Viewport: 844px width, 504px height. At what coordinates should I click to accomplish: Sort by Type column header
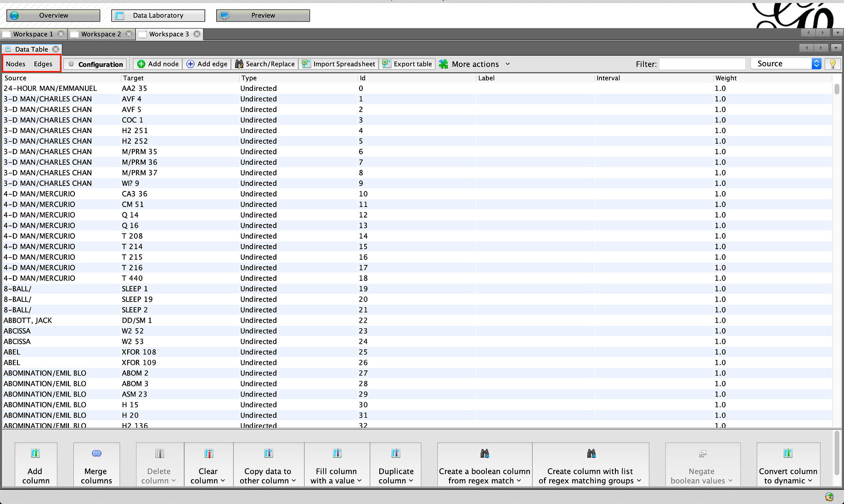tap(298, 78)
